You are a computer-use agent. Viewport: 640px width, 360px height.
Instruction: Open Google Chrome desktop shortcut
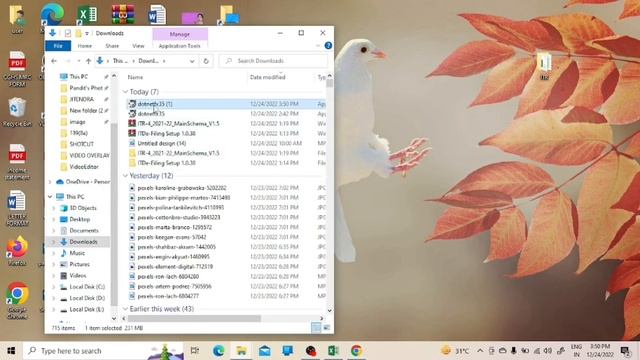(17, 300)
